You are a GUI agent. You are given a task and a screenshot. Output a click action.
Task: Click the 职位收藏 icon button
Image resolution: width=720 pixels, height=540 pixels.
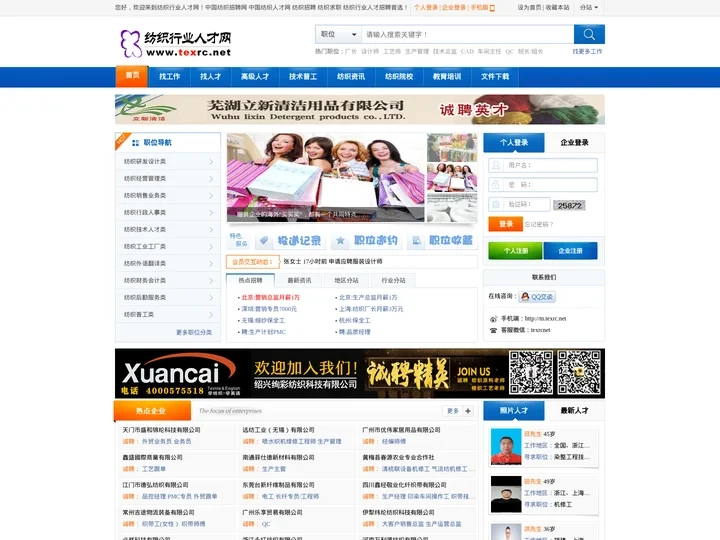tap(442, 241)
